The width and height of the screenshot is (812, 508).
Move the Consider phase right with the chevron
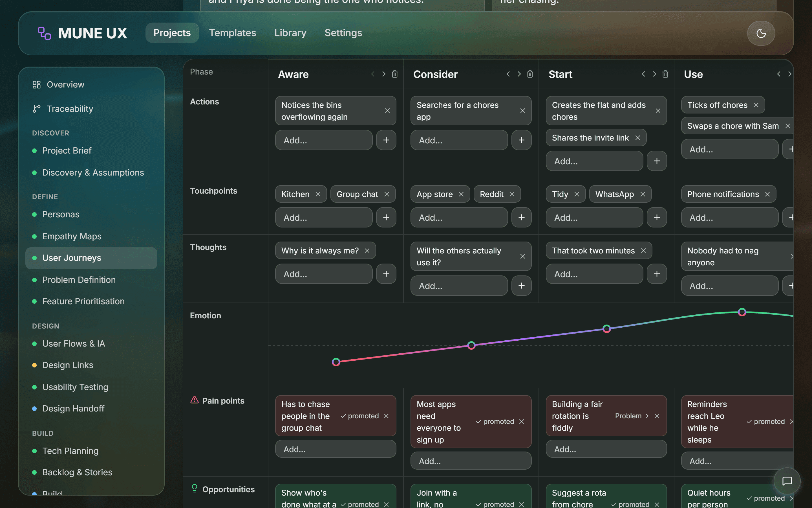[x=519, y=74]
